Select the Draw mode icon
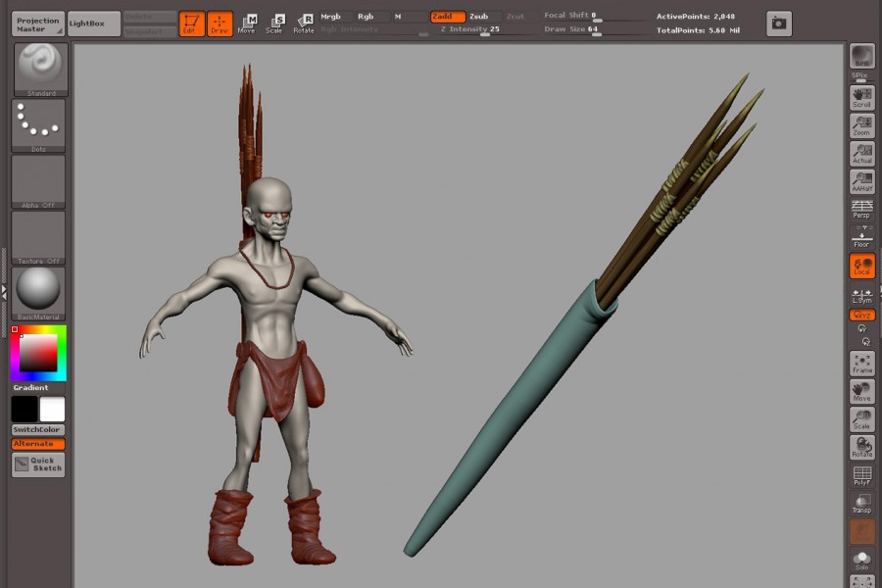 [220, 23]
